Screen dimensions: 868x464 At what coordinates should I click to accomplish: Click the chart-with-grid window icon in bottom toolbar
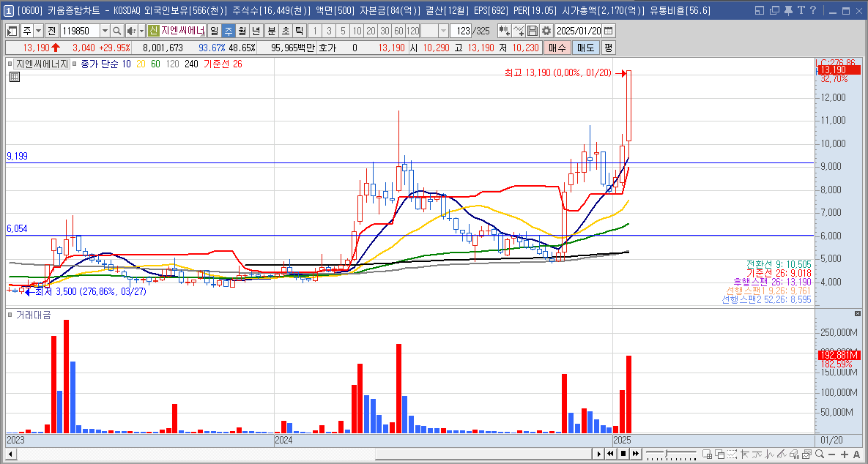tap(707, 454)
